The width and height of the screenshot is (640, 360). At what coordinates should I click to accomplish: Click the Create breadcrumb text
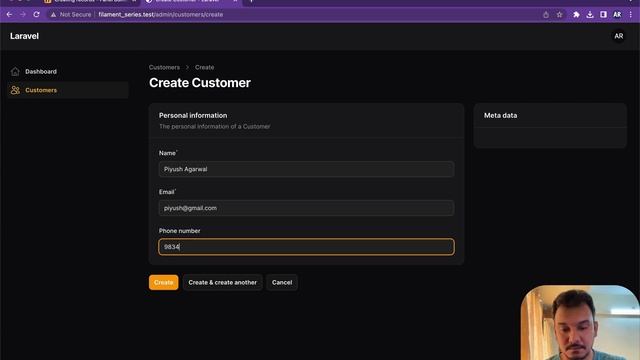pyautogui.click(x=204, y=67)
